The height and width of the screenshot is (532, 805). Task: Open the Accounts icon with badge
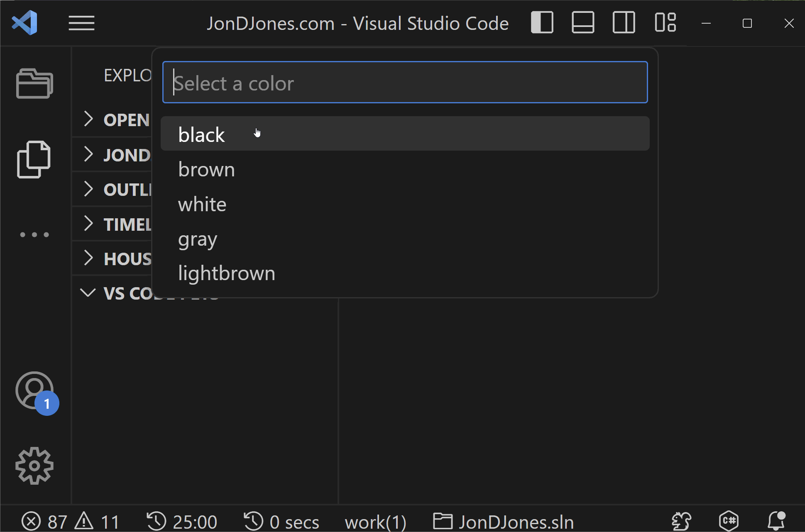click(x=35, y=391)
